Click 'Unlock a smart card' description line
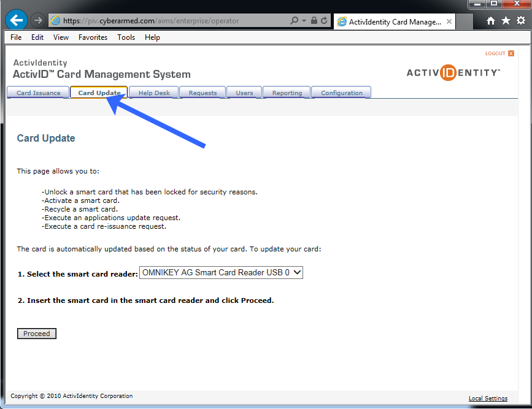 pyautogui.click(x=150, y=192)
